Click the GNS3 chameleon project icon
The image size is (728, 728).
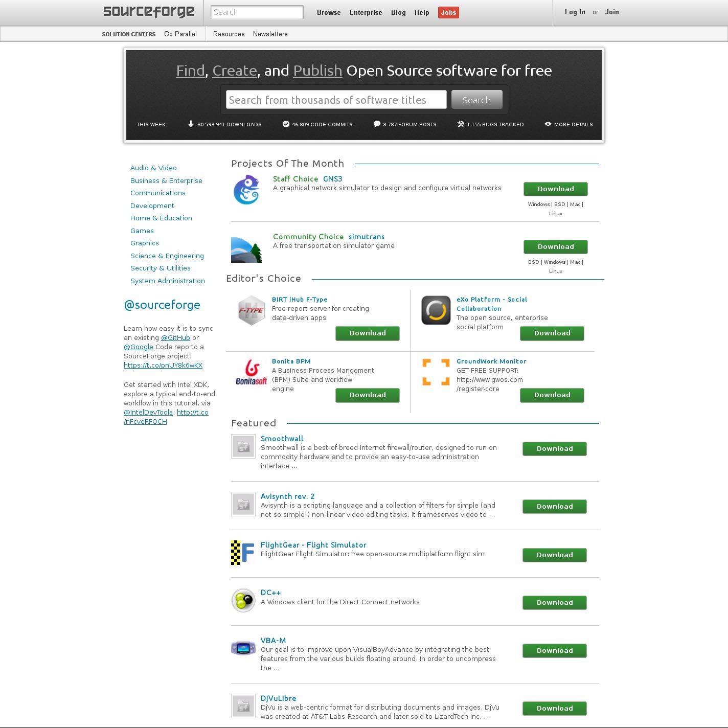point(246,190)
